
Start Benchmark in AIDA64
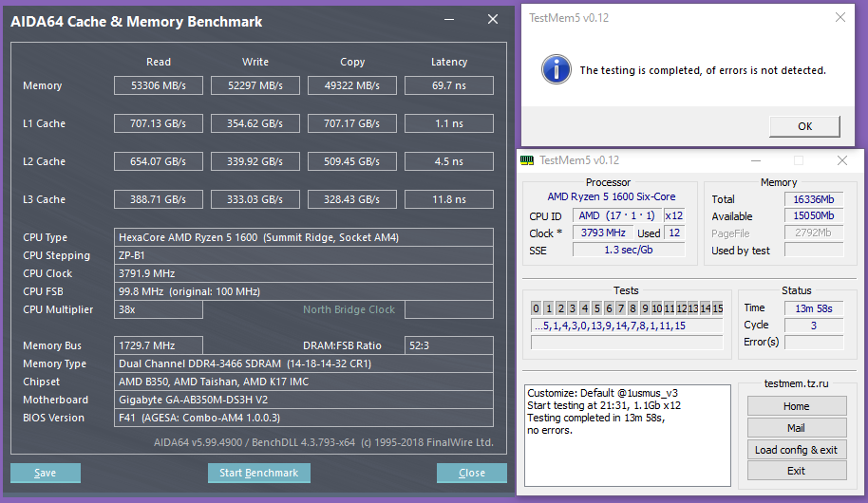258,473
